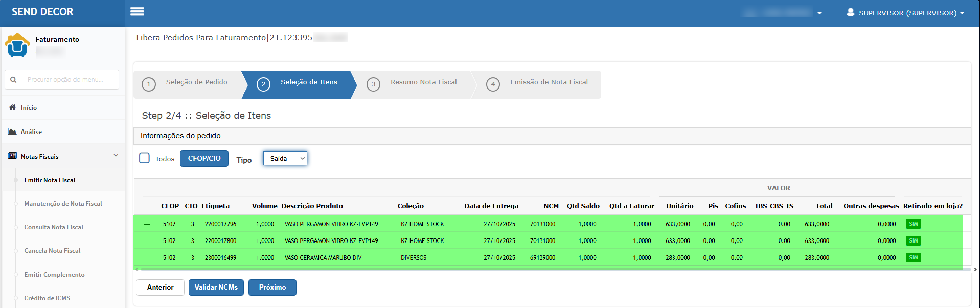Expand the SUPERVISOR user dropdown
The width and height of the screenshot is (980, 308).
[x=962, y=13]
